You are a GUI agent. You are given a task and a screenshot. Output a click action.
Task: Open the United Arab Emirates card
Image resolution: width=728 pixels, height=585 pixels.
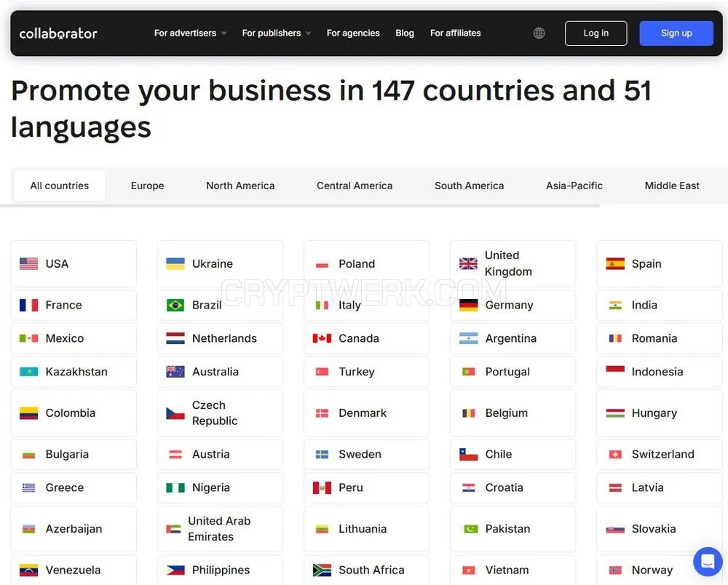220,529
